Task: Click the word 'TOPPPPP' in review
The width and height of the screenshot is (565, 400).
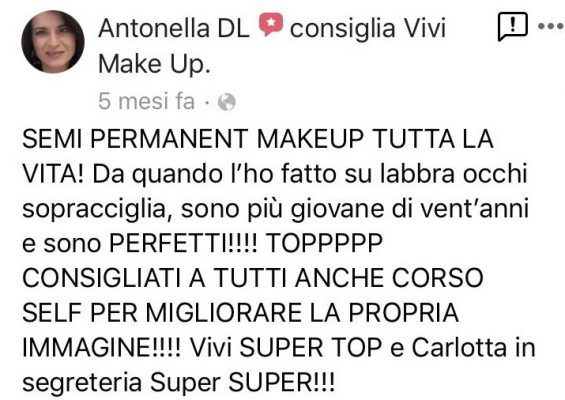Action: click(324, 243)
